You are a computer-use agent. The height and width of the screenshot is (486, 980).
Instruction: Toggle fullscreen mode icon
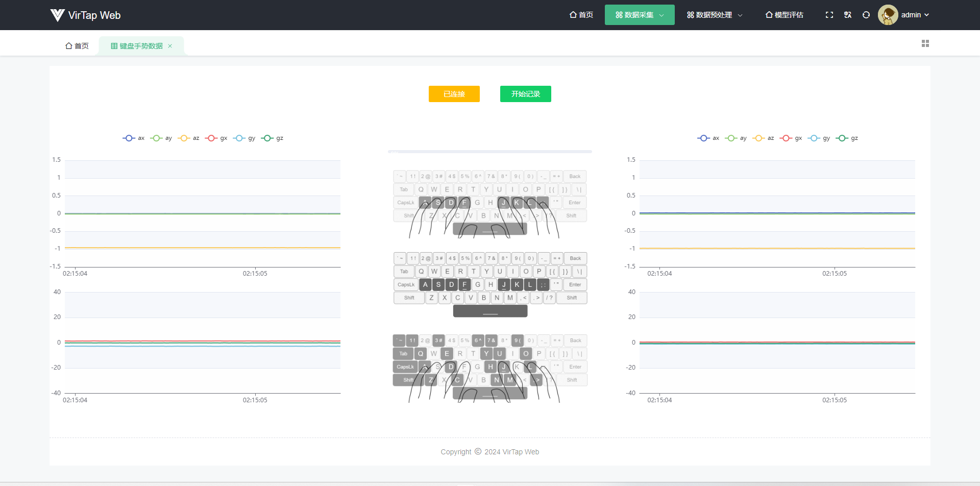pos(829,15)
